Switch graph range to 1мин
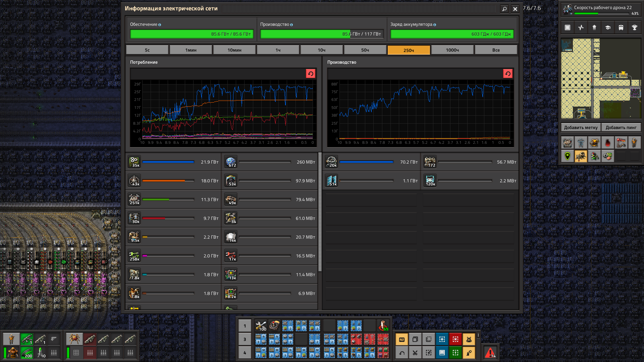Screen dimensions: 644x362 tap(191, 50)
